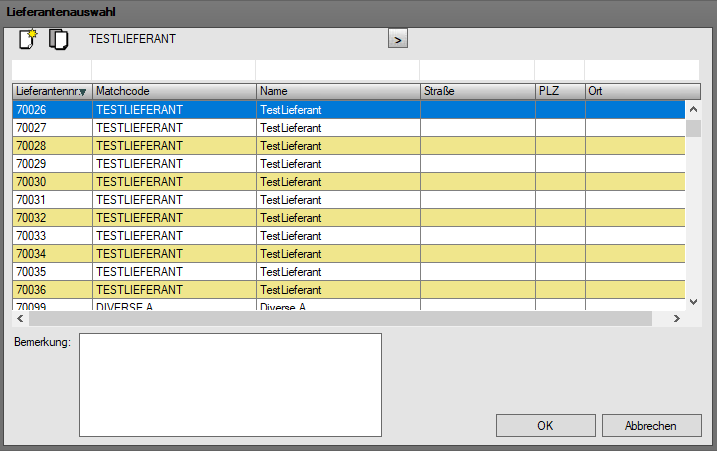Confirm selection with OK button
This screenshot has width=717, height=451.
[x=545, y=425]
